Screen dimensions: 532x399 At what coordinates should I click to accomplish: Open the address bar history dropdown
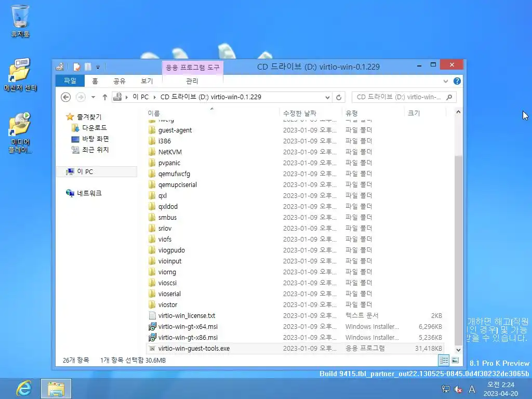[327, 97]
